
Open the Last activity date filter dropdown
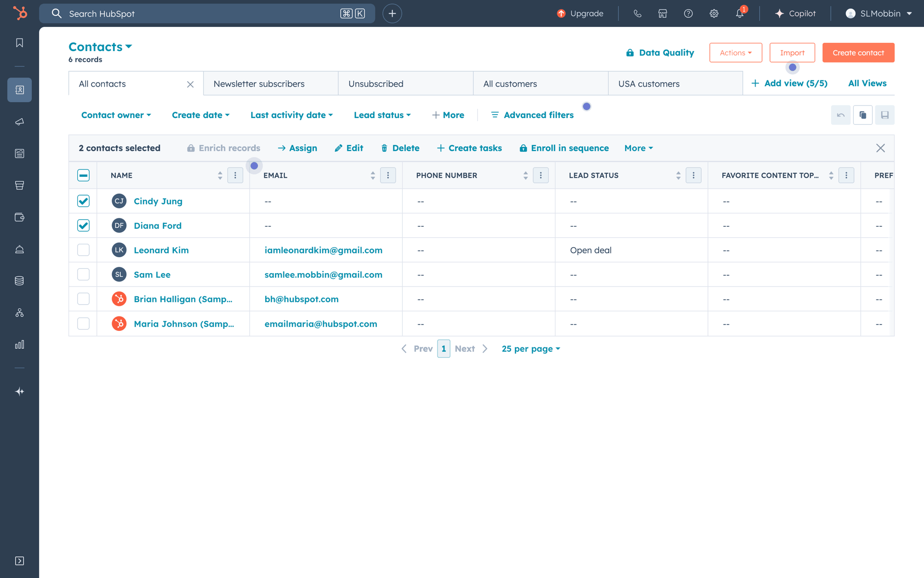[292, 115]
